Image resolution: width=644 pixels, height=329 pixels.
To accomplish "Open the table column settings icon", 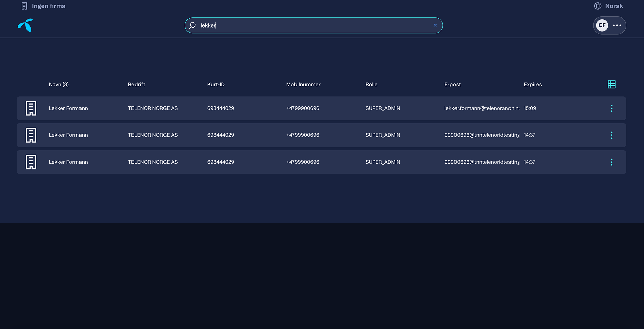I will tap(612, 84).
